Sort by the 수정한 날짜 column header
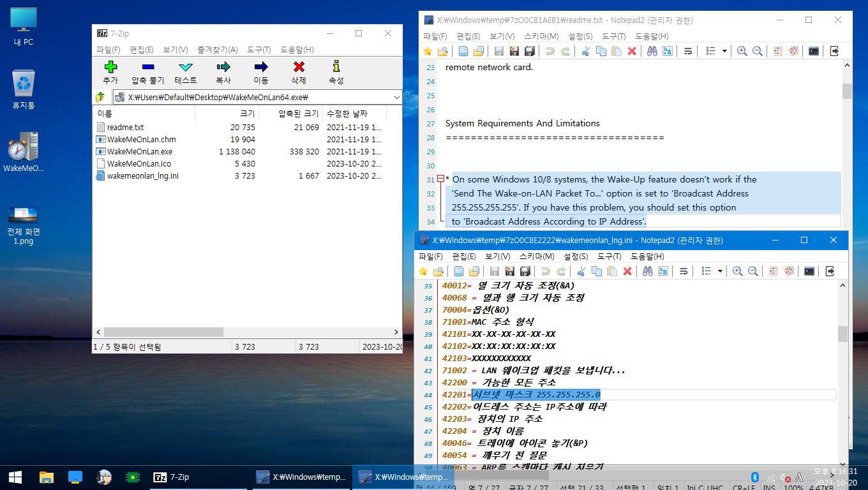The height and width of the screenshot is (490, 868). pos(354,114)
